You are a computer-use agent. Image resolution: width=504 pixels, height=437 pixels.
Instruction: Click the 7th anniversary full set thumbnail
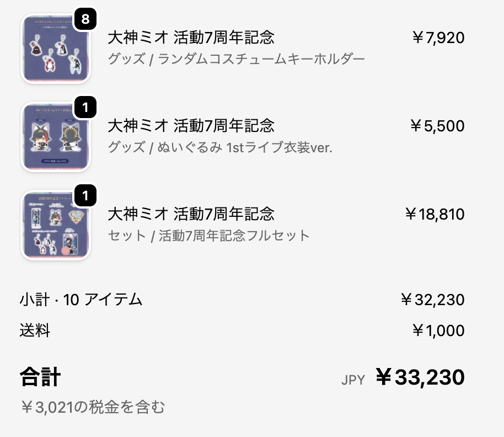55,225
